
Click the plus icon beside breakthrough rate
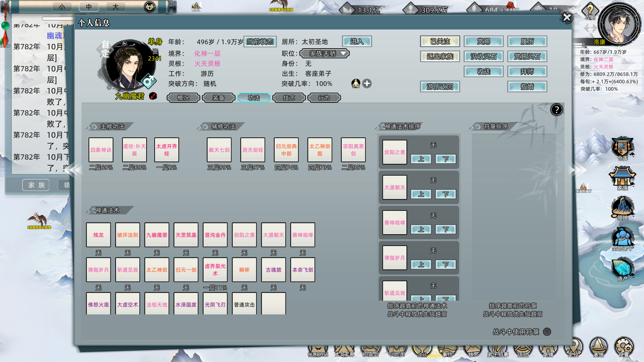pyautogui.click(x=367, y=83)
